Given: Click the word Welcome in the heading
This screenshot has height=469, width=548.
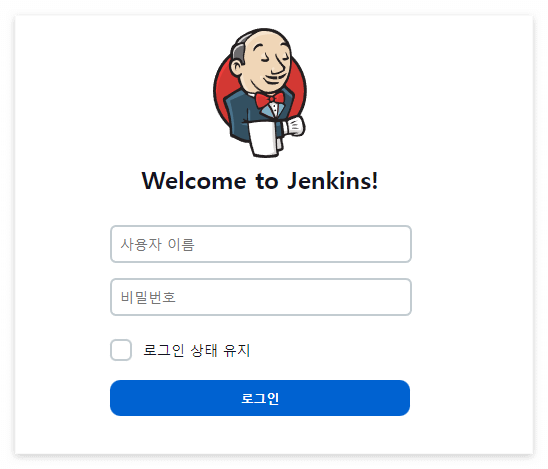Looking at the screenshot, I should (194, 181).
